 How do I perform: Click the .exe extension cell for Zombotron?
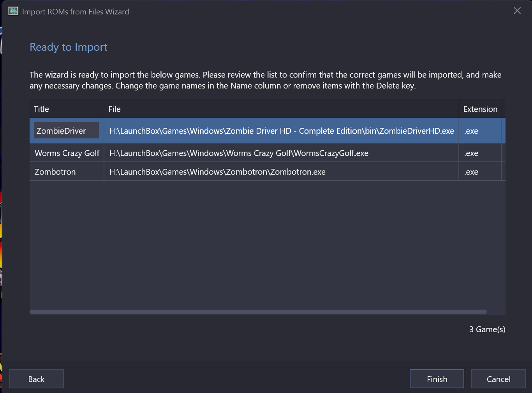pos(480,172)
